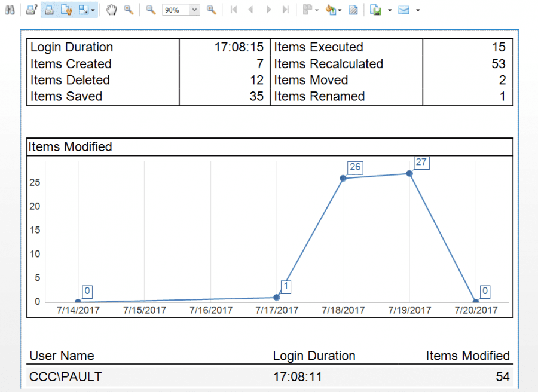Open the print with settings dialog
Screen dimensions: 538x392
pos(31,10)
